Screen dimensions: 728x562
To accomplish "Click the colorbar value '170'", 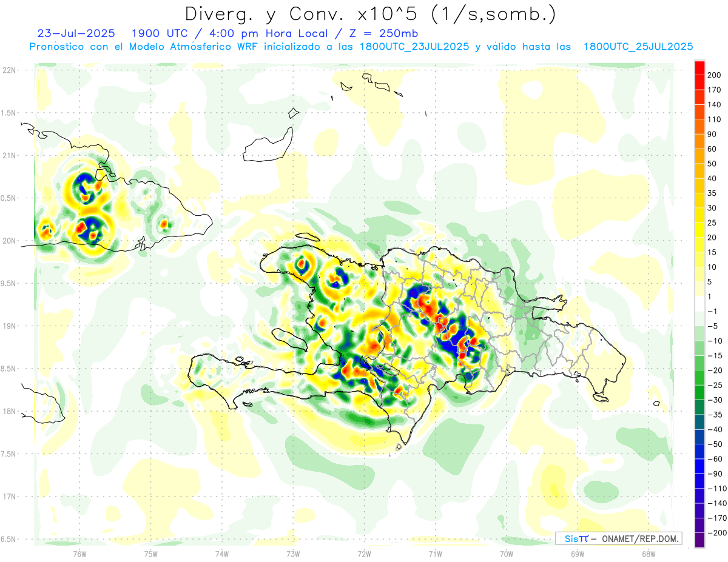I will tap(715, 90).
